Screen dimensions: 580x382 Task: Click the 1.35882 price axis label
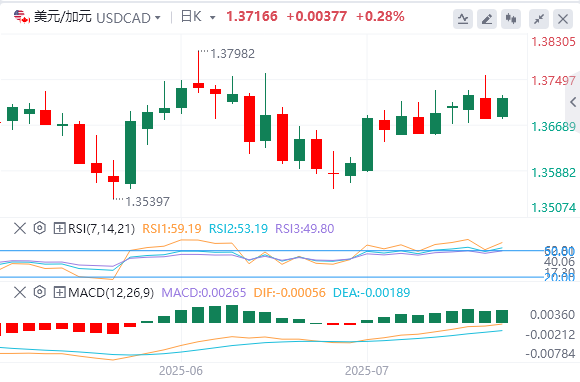pyautogui.click(x=554, y=173)
